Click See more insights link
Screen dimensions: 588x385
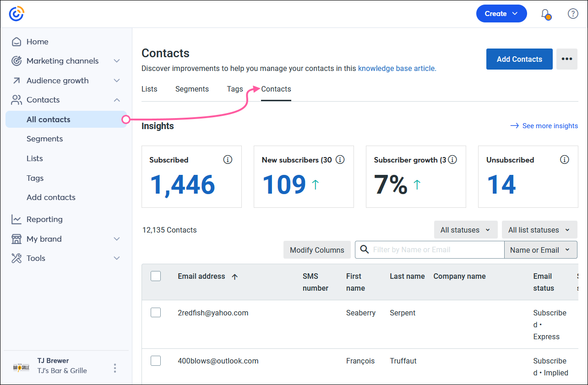click(x=544, y=126)
